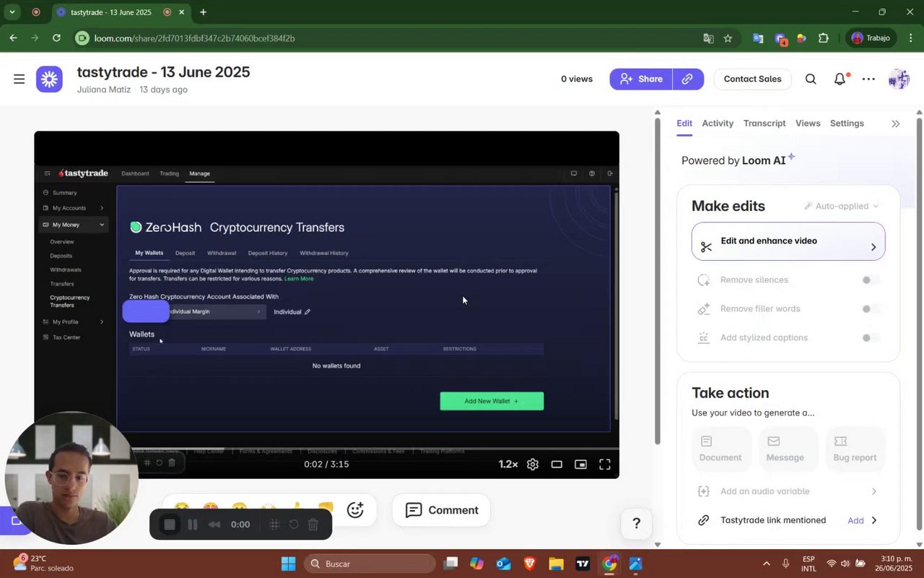
Task: Open a new browser tab
Action: coord(203,12)
